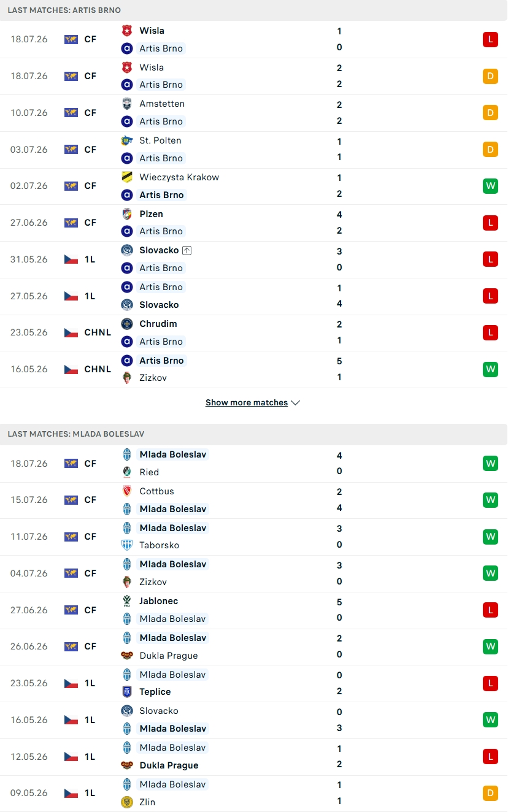This screenshot has height=812, width=508.
Task: Open the red L badge for the Plzen match
Action: [x=490, y=223]
